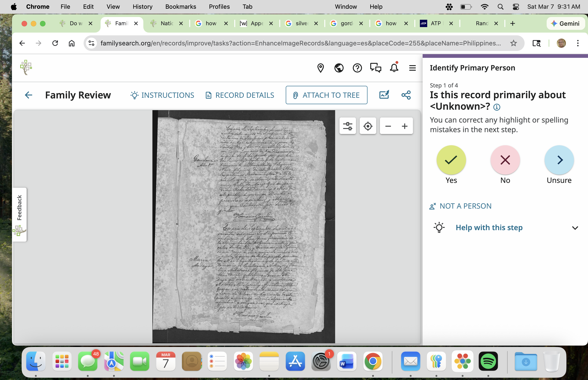Open the vertical Feedback tab
The height and width of the screenshot is (380, 588).
[20, 208]
